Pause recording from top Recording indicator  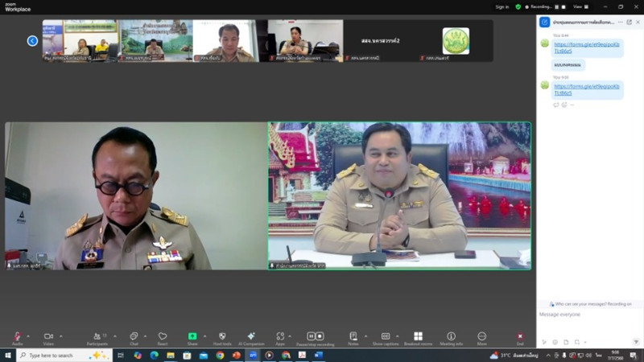pyautogui.click(x=557, y=6)
